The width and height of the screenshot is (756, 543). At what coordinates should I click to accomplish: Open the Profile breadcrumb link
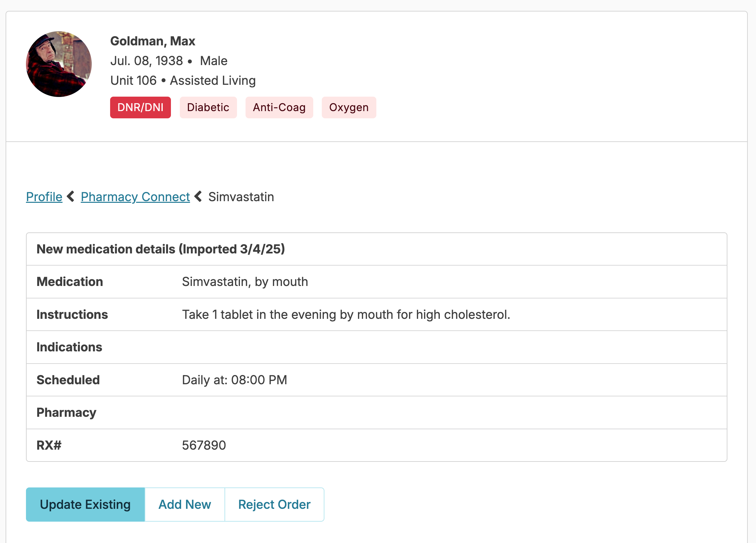pyautogui.click(x=44, y=197)
